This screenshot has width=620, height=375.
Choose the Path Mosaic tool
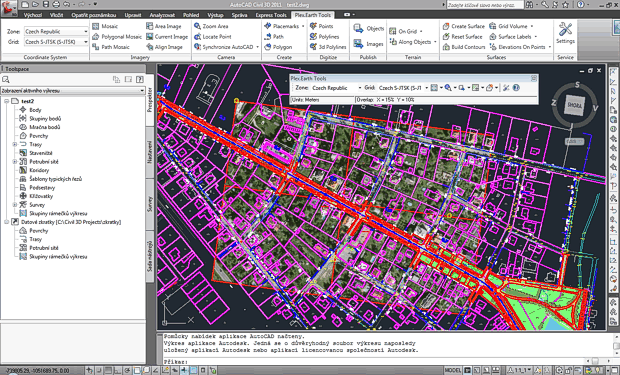click(x=111, y=47)
